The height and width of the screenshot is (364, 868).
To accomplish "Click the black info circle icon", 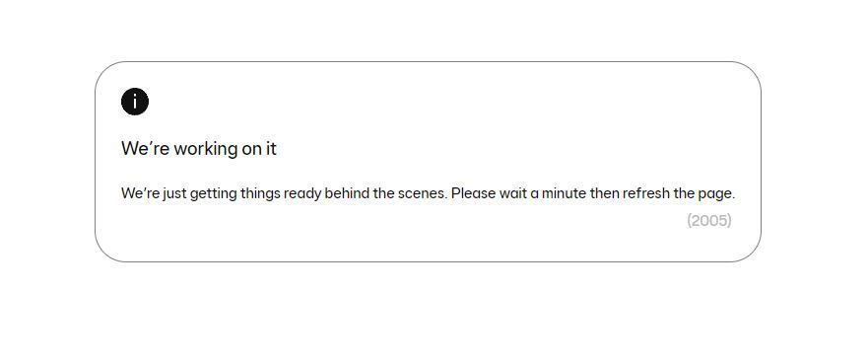I will 135,102.
